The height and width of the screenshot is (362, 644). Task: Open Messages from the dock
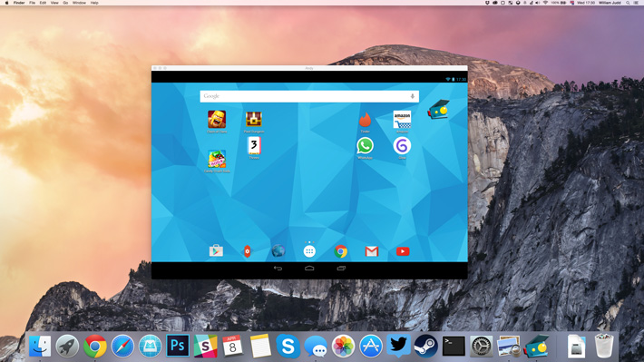coord(316,347)
